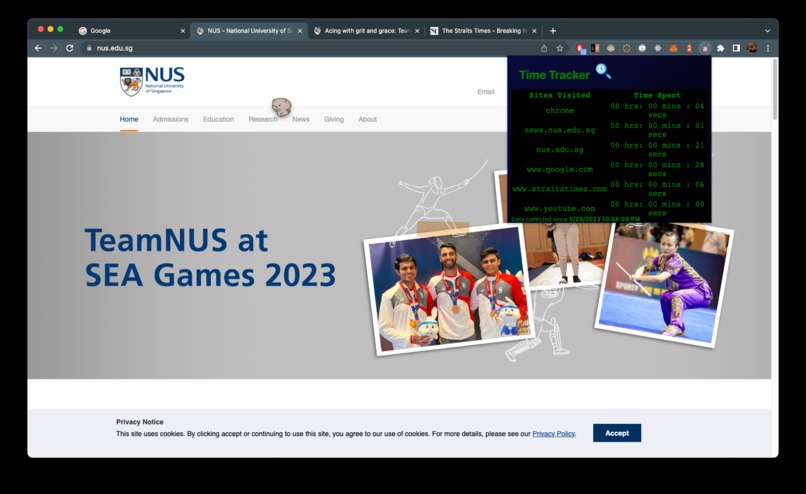Click the browser forward arrow
Image resolution: width=806 pixels, height=494 pixels.
[x=54, y=48]
